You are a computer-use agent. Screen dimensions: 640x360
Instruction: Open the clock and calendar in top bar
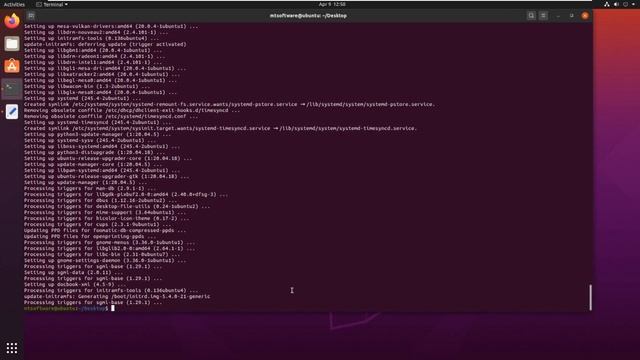point(332,4)
